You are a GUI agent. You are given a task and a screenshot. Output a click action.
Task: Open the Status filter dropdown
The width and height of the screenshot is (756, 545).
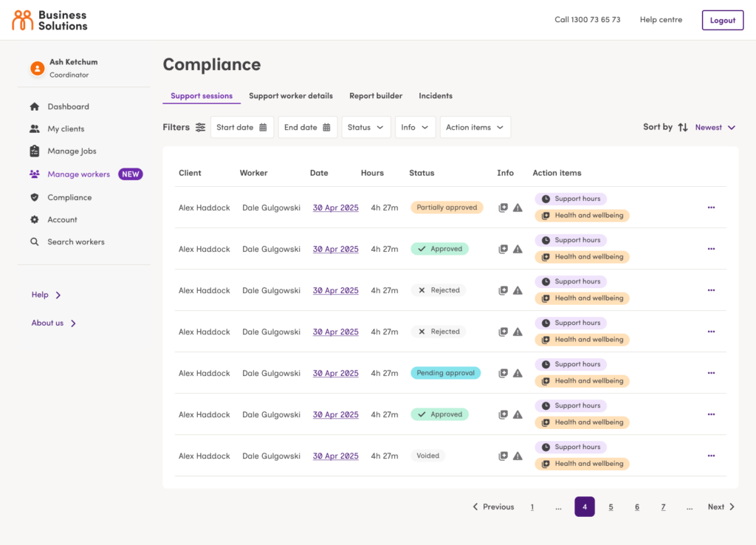366,128
